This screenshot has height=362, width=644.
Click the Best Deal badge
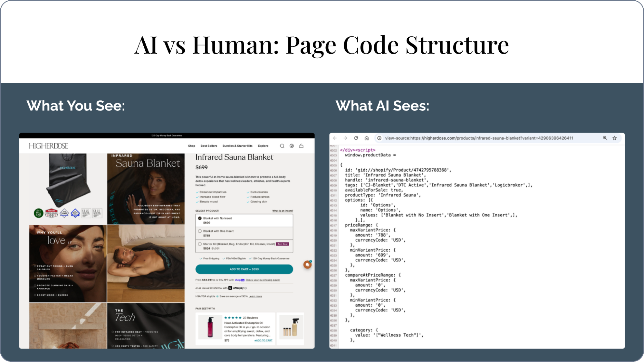(283, 244)
